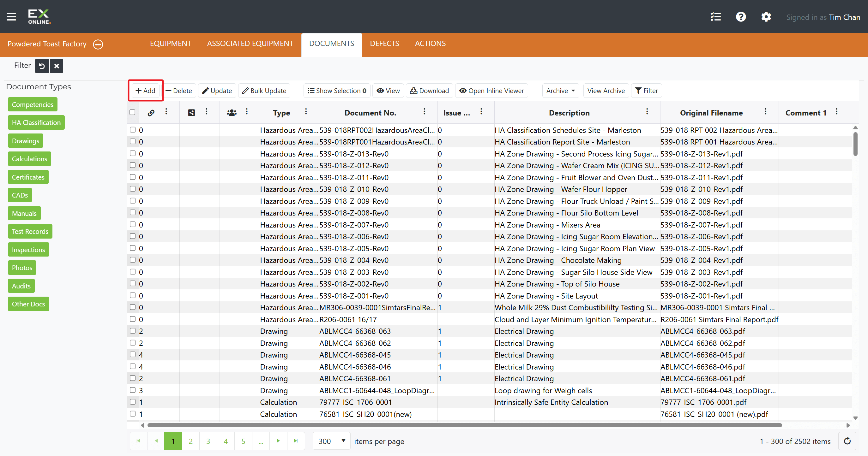Open the Document No. column options menu

(424, 112)
